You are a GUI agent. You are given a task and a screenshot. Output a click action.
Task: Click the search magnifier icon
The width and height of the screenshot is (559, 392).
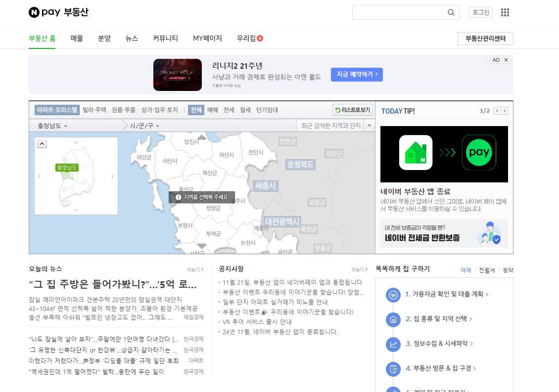(451, 12)
